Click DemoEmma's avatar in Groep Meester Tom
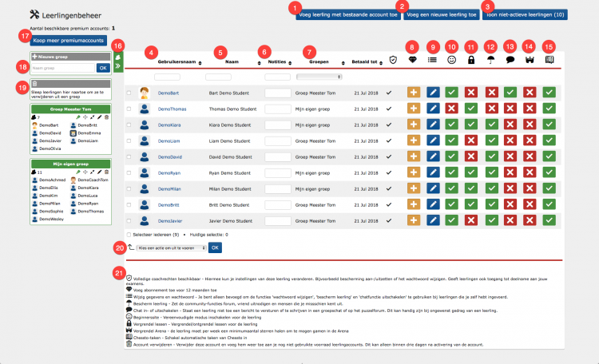The height and width of the screenshot is (364, 599). pyautogui.click(x=73, y=133)
